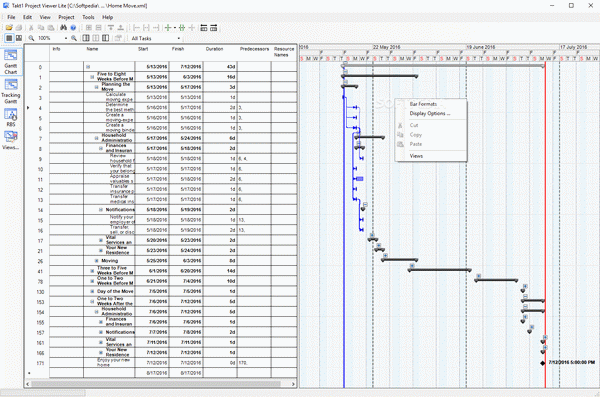Click the first grid toolbar icon after Help
The image size is (600, 397).
[89, 28]
